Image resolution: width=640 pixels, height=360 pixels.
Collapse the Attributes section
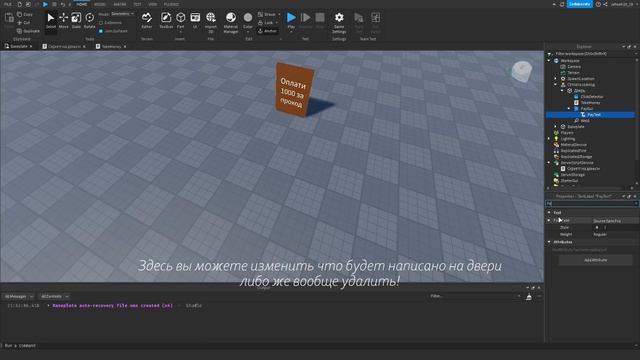pyautogui.click(x=549, y=242)
